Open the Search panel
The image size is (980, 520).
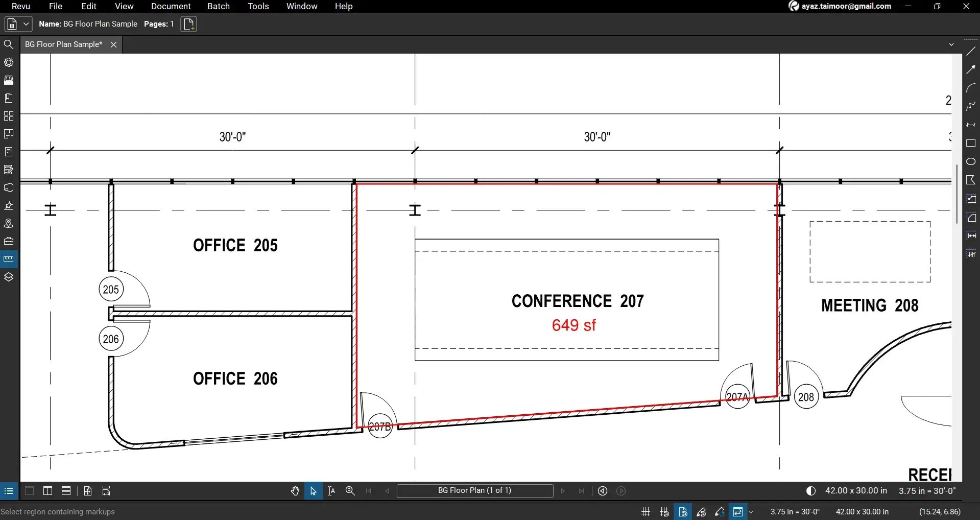(9, 44)
